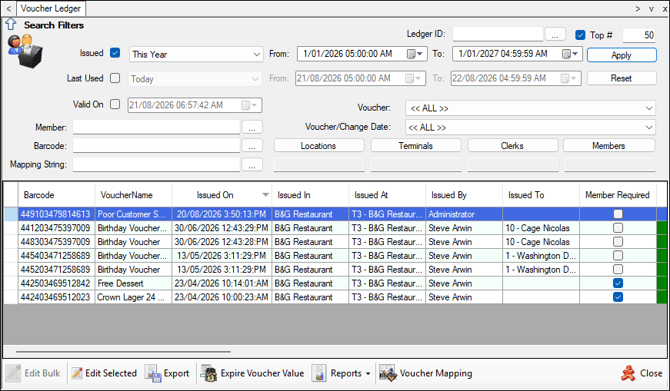Uncheck Member Required for the Crown Lager 24 row

[x=618, y=297]
